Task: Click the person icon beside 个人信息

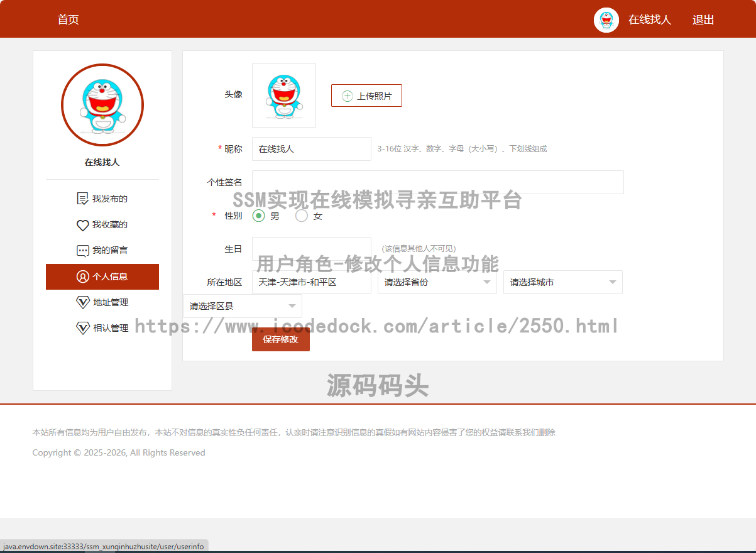Action: point(82,276)
